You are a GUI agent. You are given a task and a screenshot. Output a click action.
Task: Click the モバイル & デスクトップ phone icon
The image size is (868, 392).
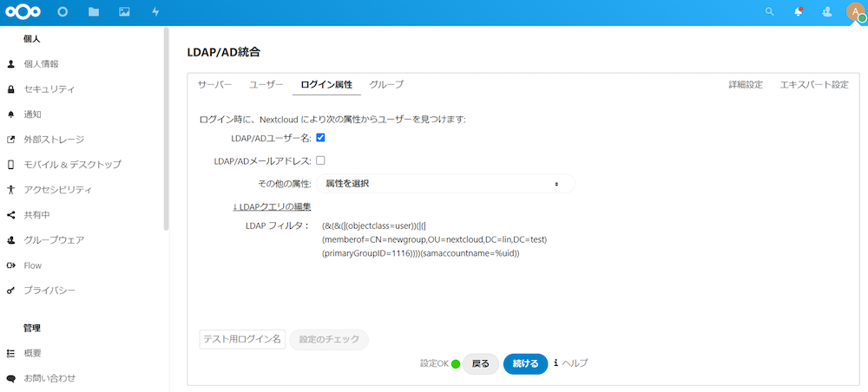click(10, 165)
